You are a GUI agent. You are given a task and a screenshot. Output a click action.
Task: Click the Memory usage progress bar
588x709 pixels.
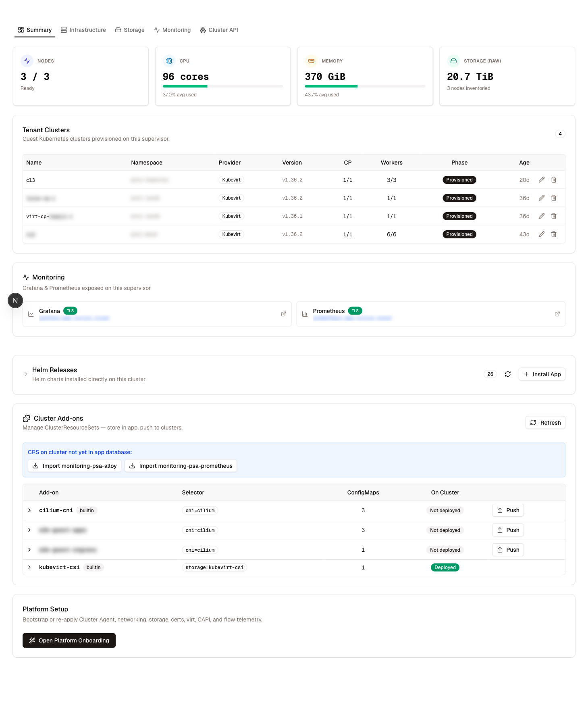point(365,86)
